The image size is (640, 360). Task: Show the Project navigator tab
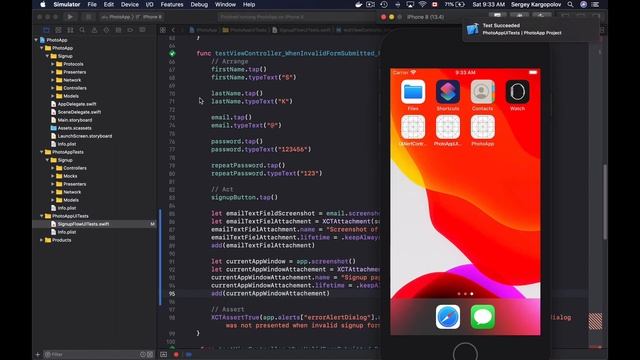click(46, 30)
